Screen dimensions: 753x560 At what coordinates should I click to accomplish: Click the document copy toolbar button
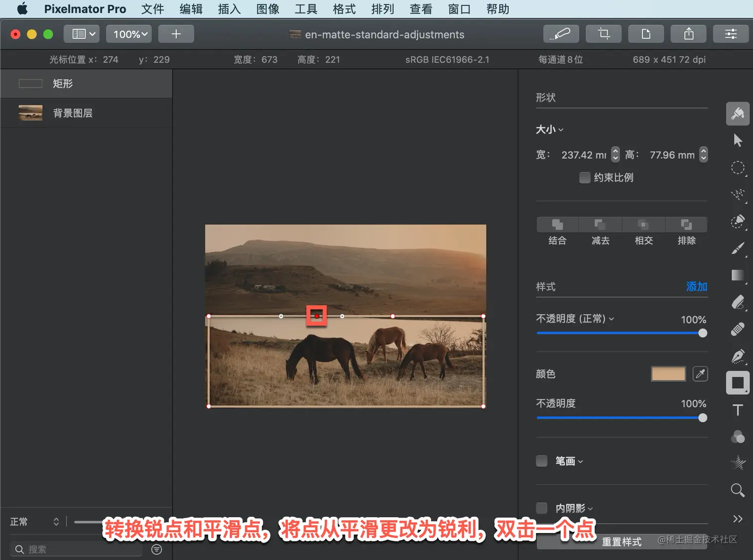[646, 34]
